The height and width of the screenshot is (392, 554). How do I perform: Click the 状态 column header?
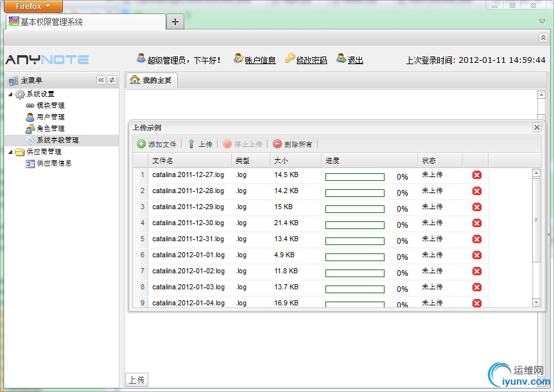point(440,160)
